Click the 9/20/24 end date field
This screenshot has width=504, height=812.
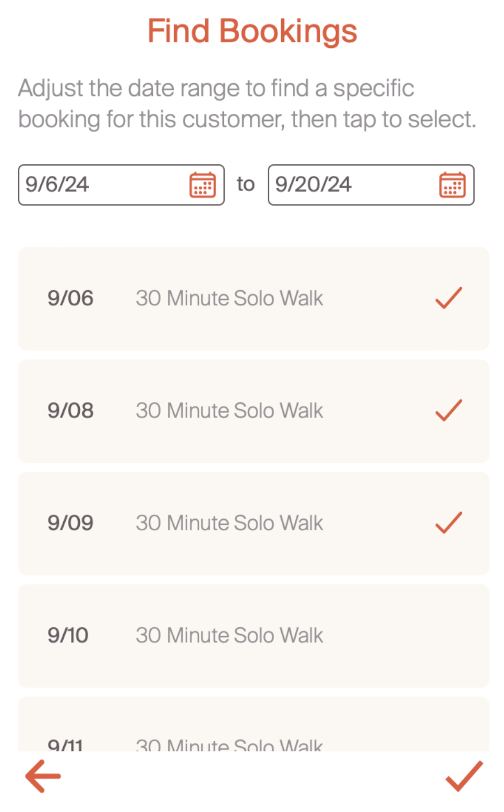click(350, 185)
